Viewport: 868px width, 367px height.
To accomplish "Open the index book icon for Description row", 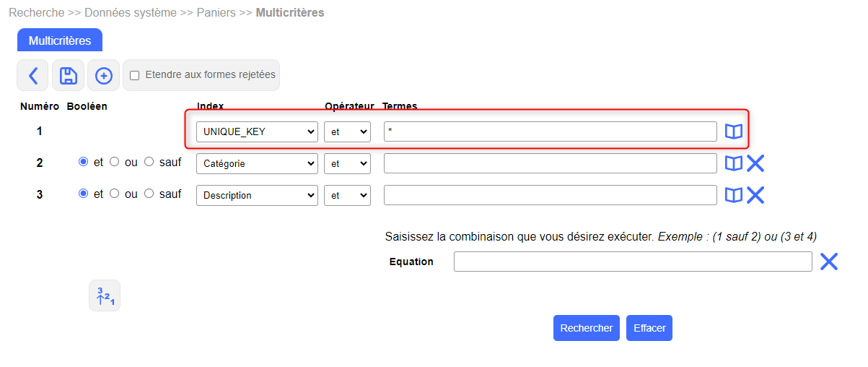I will pos(733,195).
